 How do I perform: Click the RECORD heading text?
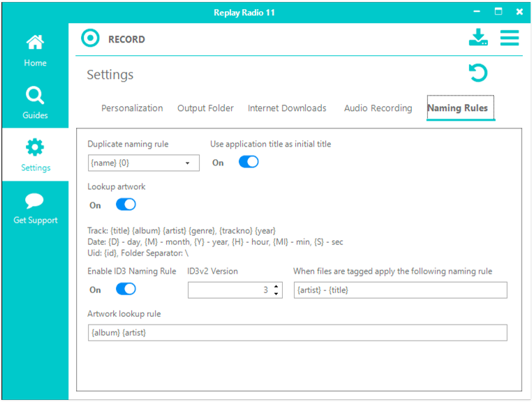[126, 39]
